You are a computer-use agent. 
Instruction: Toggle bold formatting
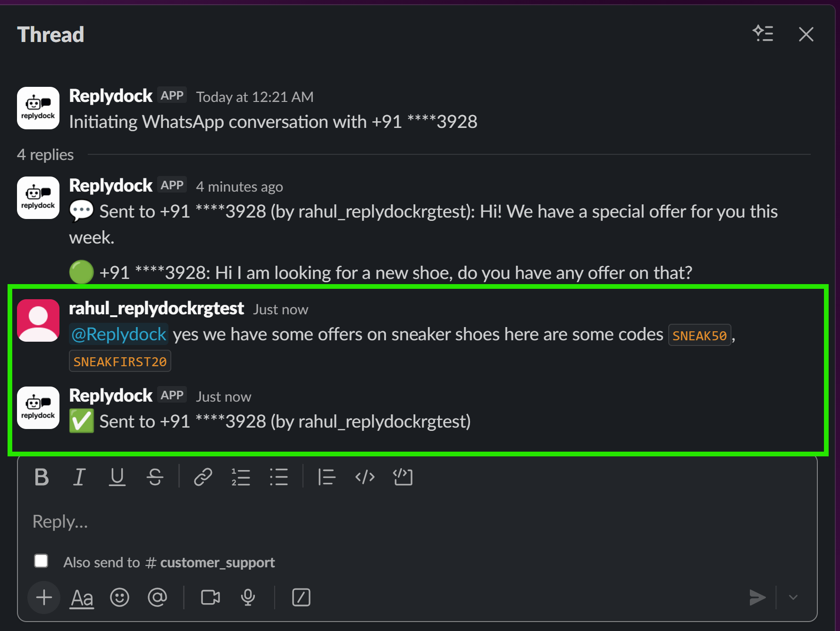42,477
